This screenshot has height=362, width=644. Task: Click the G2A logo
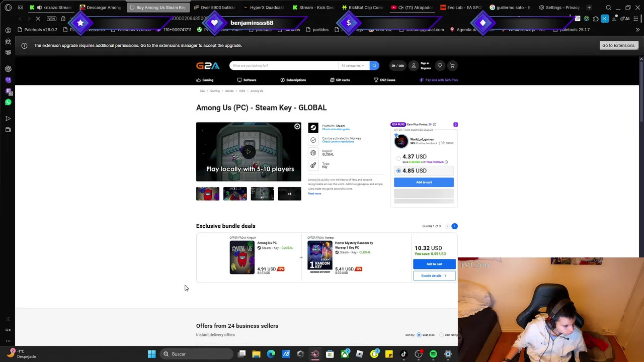pyautogui.click(x=208, y=66)
